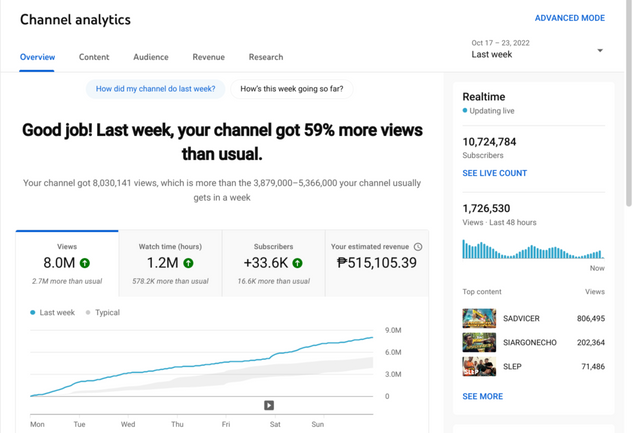Click the green arrow beside Subscribers
This screenshot has height=433, width=633.
[x=297, y=263]
